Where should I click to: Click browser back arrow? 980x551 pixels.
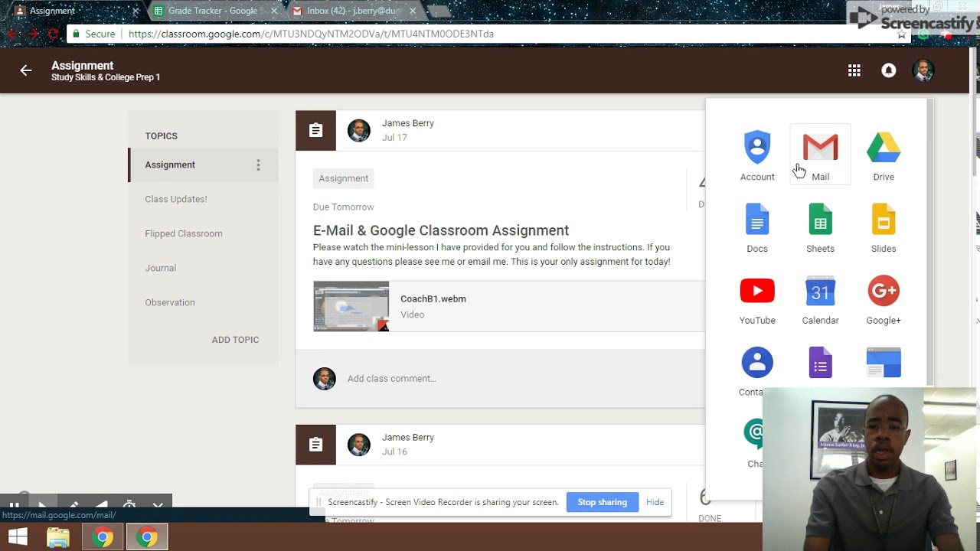11,34
